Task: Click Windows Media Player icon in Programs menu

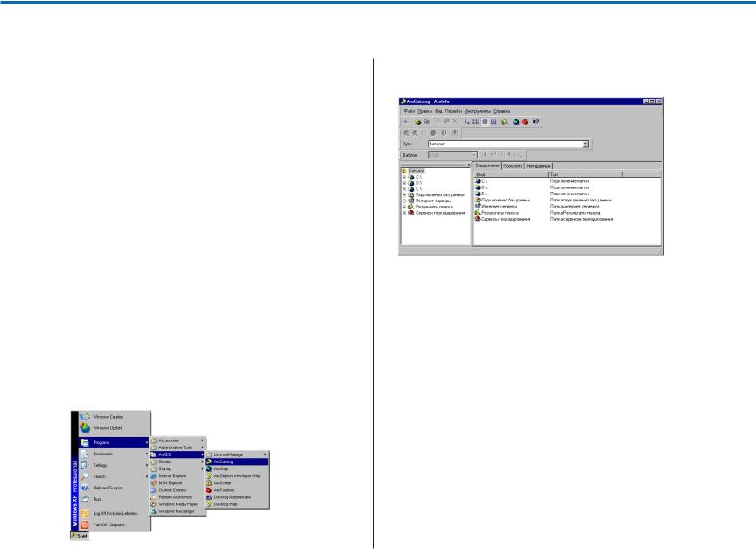Action: click(x=153, y=503)
